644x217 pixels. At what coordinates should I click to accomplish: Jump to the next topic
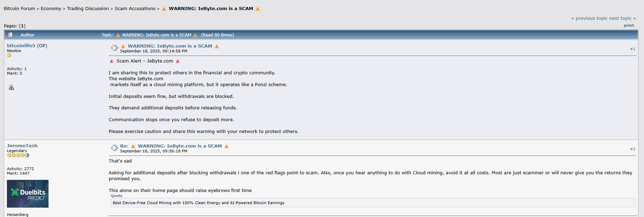pyautogui.click(x=623, y=18)
